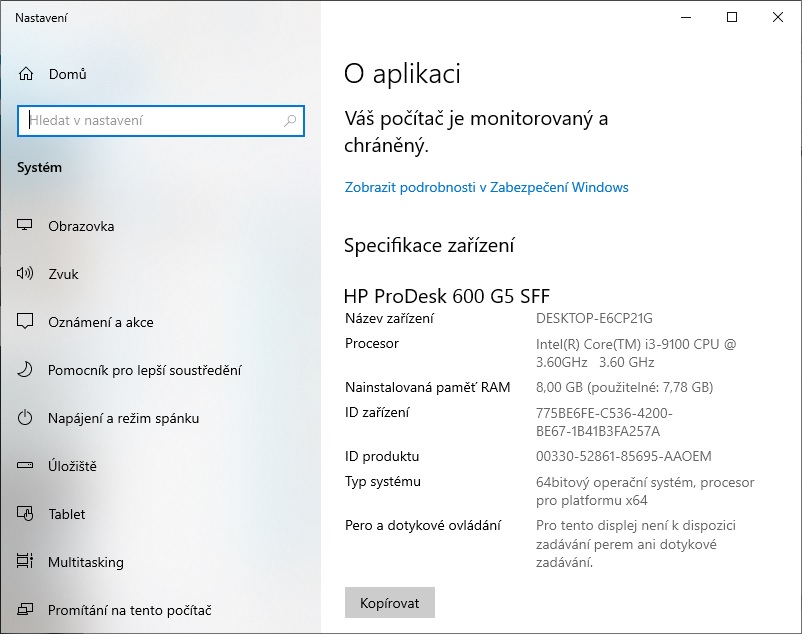Select Napájení a režim spánku
Viewport: 802px width, 634px height.
coord(123,418)
